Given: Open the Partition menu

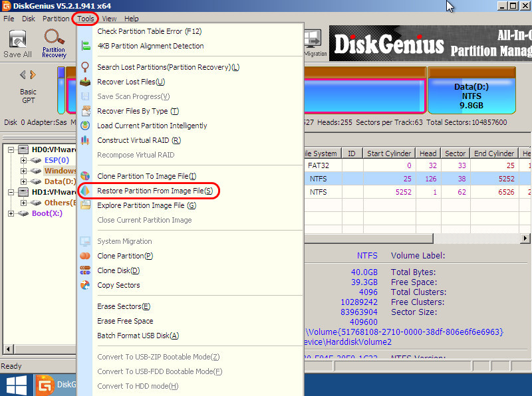Looking at the screenshot, I should (x=56, y=19).
